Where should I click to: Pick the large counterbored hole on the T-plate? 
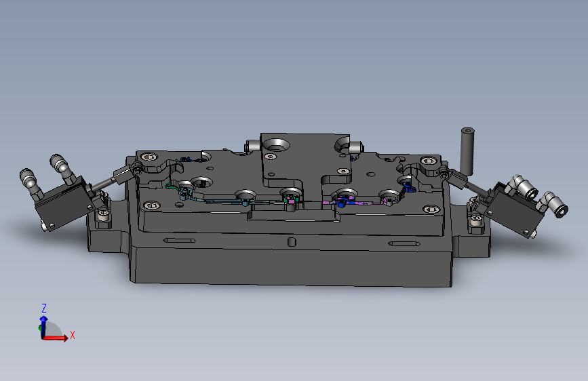(x=275, y=145)
